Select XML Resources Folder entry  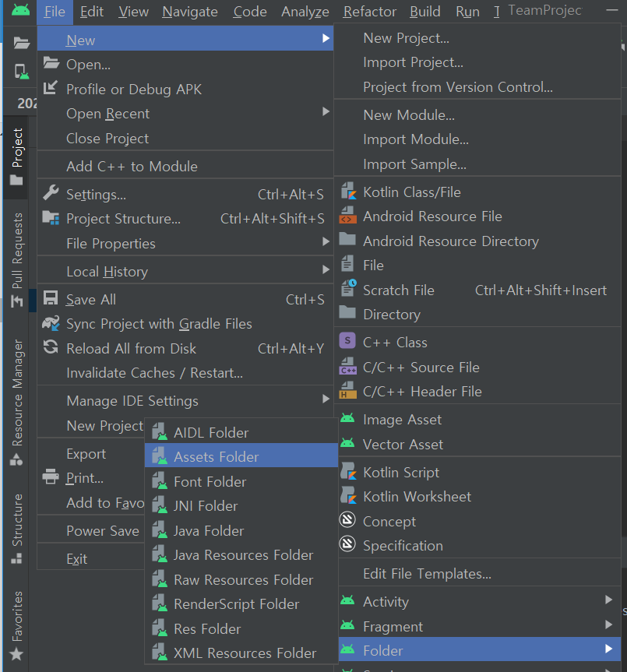241,653
